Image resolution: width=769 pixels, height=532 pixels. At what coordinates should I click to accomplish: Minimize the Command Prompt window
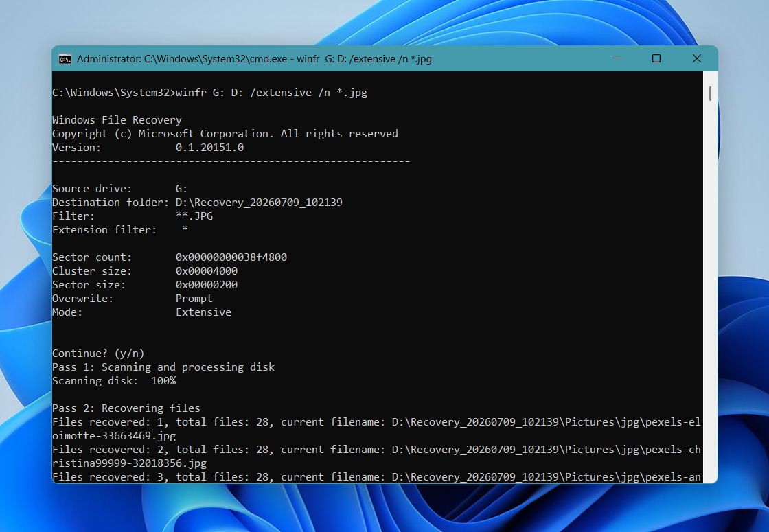617,58
